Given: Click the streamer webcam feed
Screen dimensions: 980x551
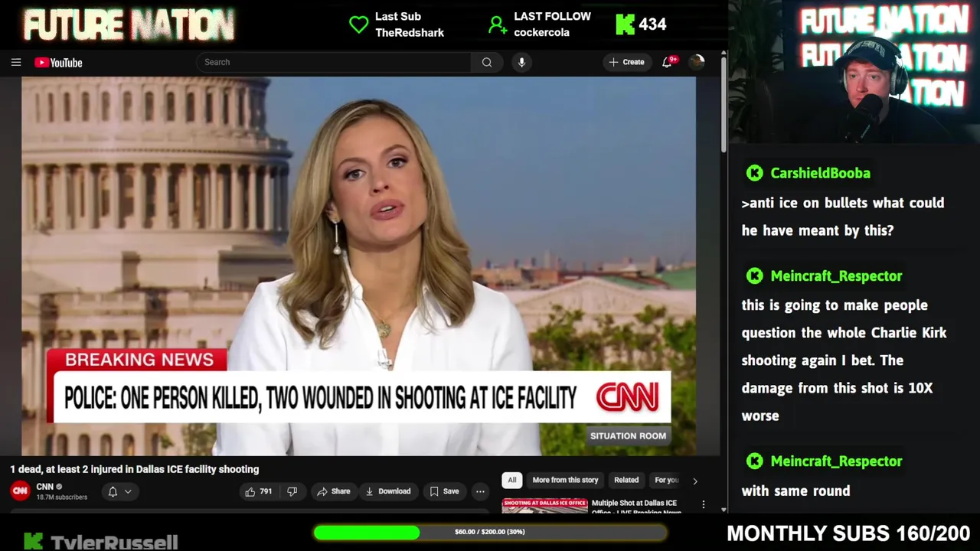Looking at the screenshot, I should [854, 72].
